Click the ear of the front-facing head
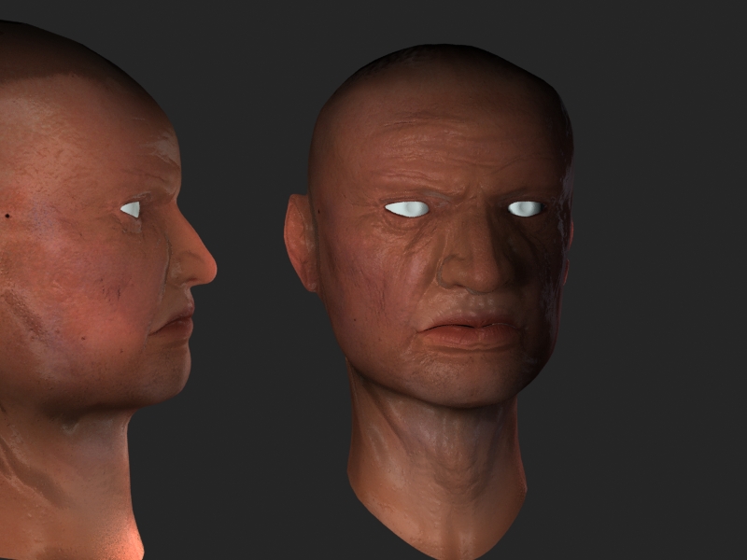747x560 pixels. tap(299, 243)
